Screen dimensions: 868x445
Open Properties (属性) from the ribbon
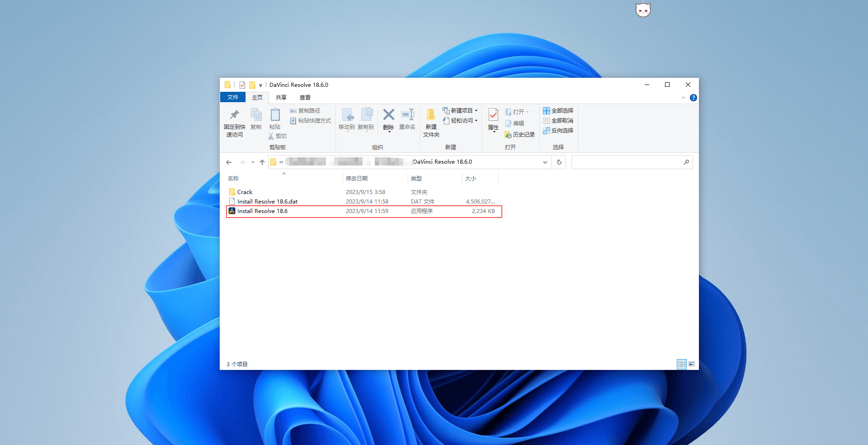pyautogui.click(x=493, y=115)
